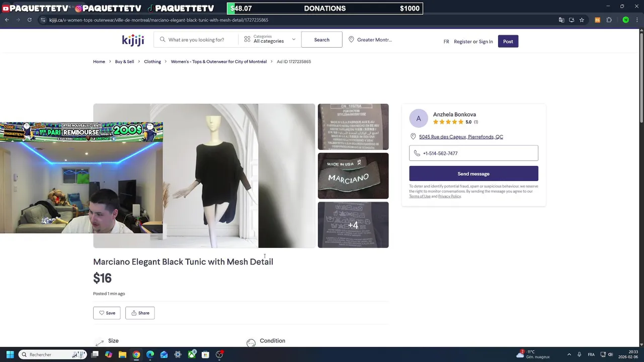Click the Post ad button

tap(508, 41)
